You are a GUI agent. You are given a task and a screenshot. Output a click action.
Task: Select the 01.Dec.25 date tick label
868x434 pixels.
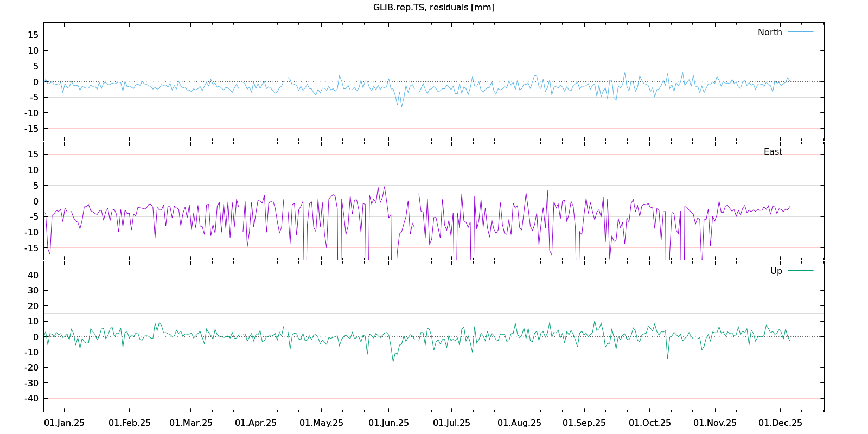point(780,423)
